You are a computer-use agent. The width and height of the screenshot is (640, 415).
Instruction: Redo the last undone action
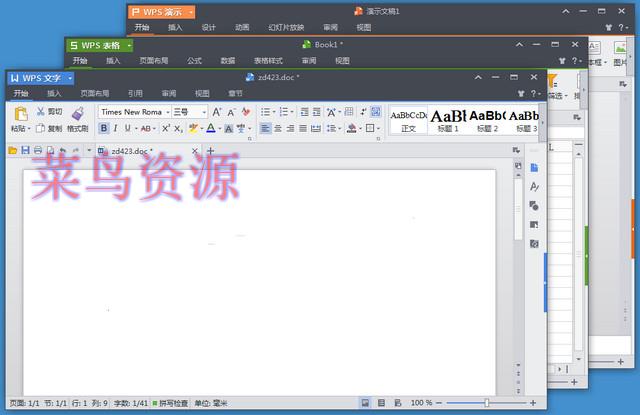click(76, 151)
